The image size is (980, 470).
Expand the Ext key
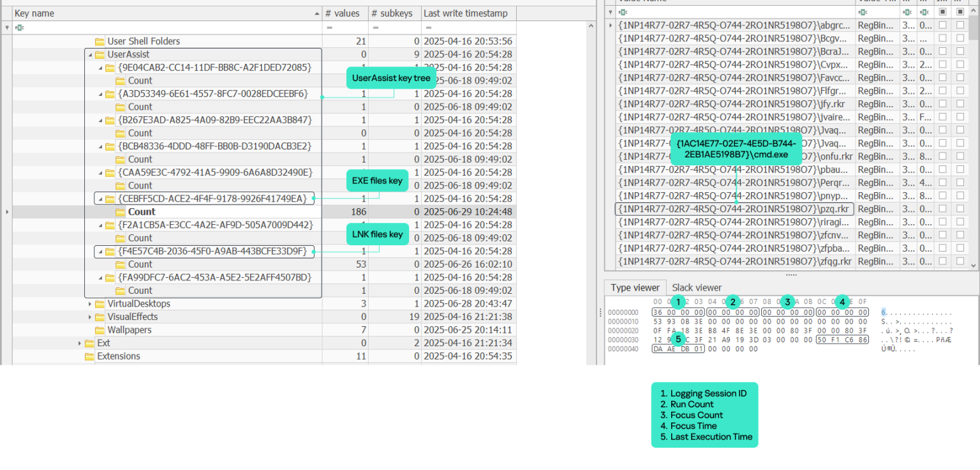pyautogui.click(x=78, y=343)
